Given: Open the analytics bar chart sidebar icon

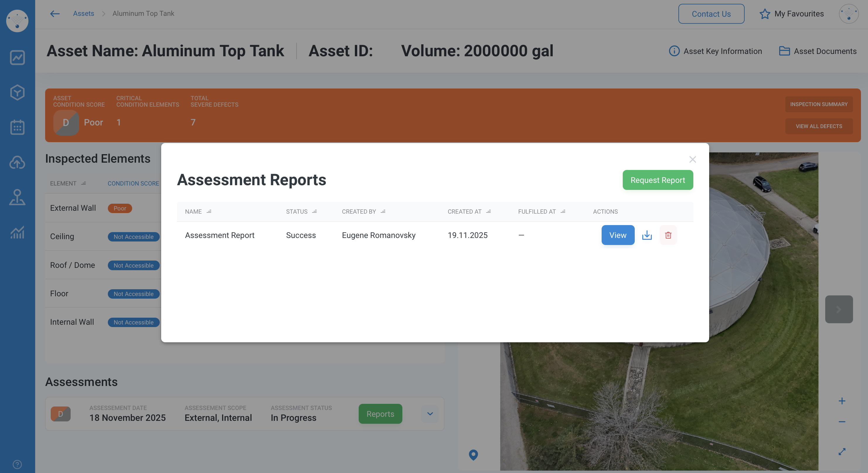Looking at the screenshot, I should 17,232.
